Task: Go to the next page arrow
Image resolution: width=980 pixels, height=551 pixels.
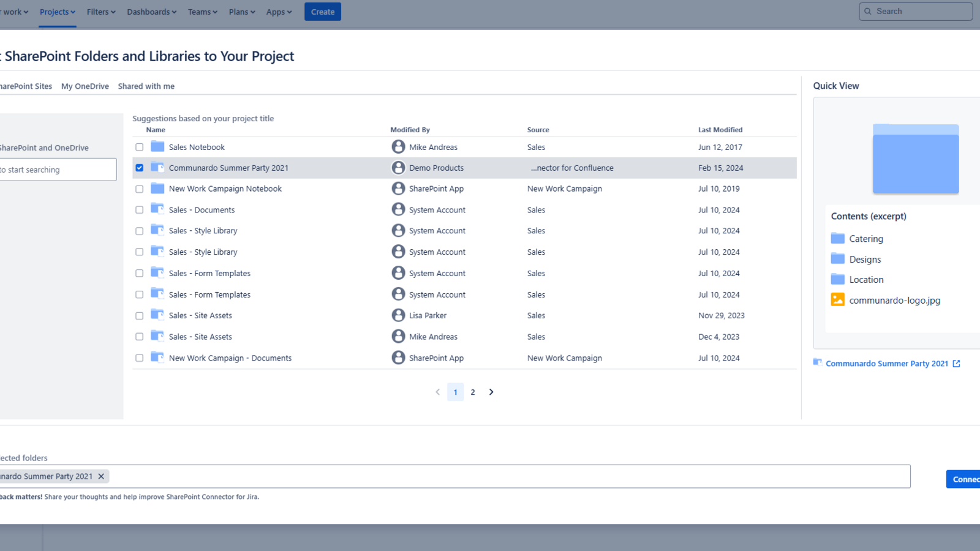Action: (491, 392)
